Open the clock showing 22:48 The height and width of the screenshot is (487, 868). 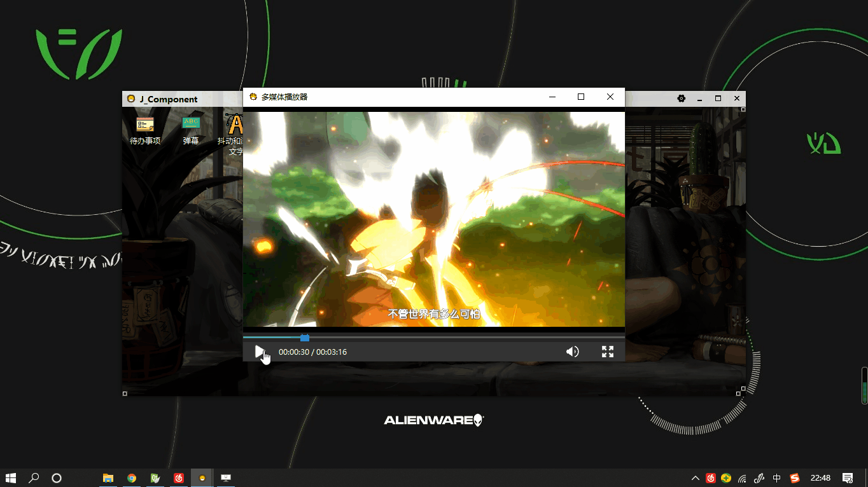tap(820, 478)
